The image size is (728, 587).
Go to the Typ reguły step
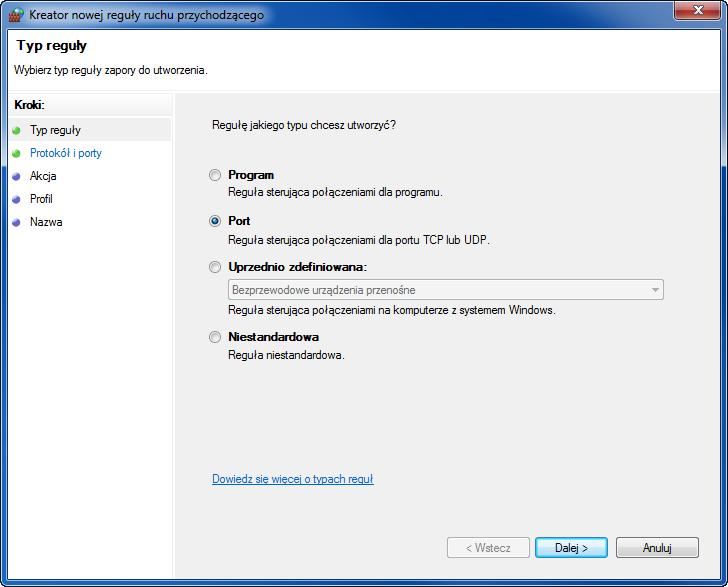click(x=55, y=130)
